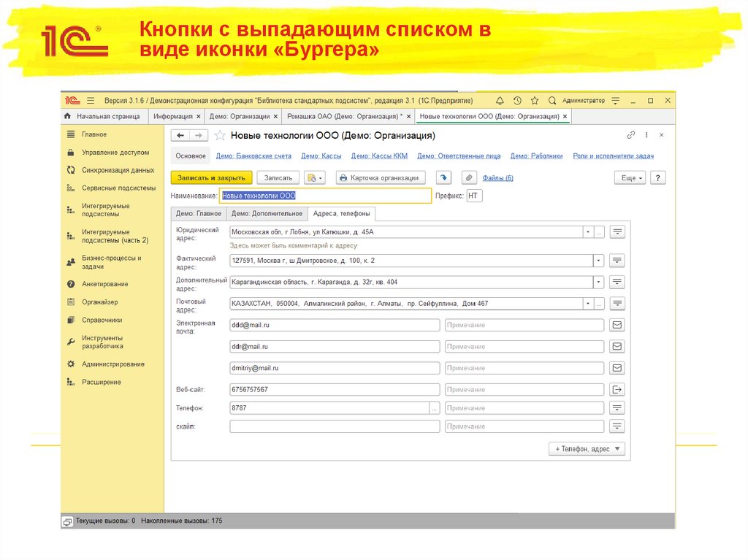Open the notifications bell in the top bar

[500, 101]
